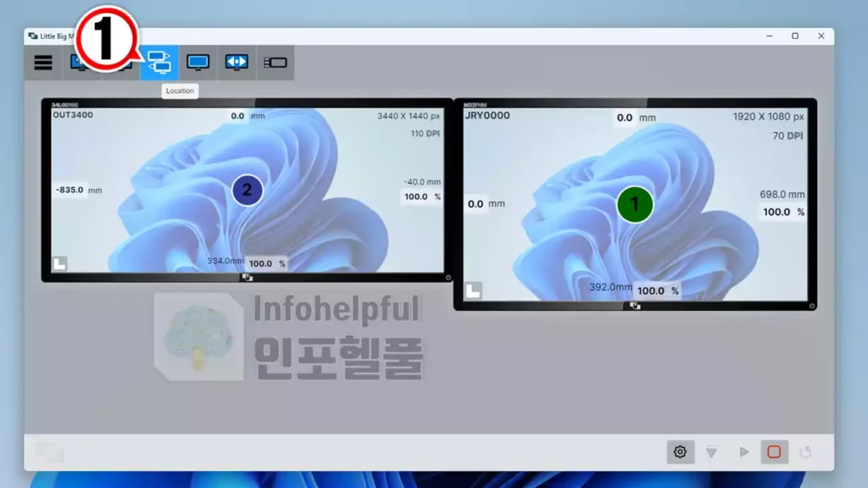Start Little Big Mouse with play button
The width and height of the screenshot is (868, 488).
743,452
